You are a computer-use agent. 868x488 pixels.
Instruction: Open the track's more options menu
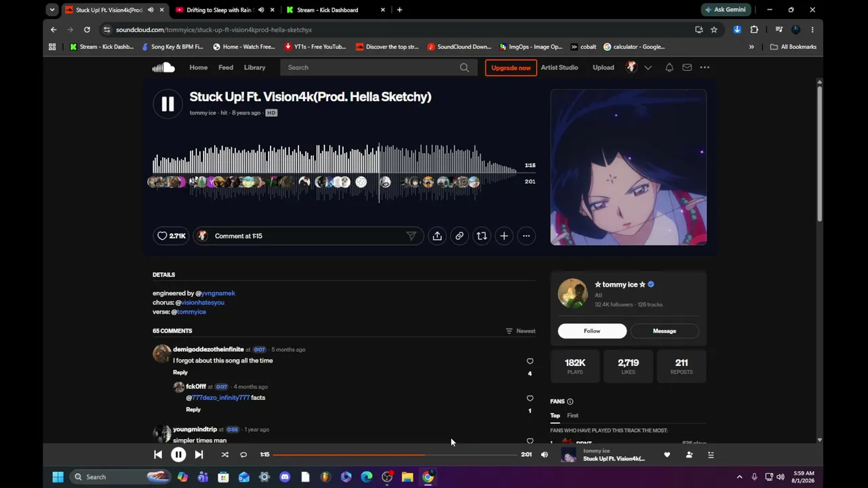click(x=526, y=236)
